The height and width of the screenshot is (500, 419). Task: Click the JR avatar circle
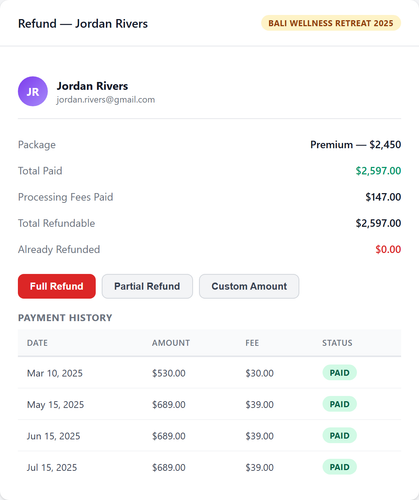tap(33, 91)
